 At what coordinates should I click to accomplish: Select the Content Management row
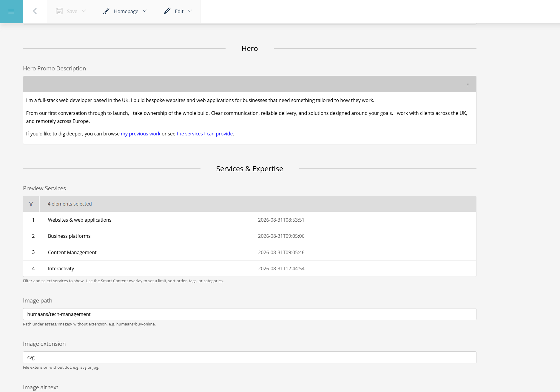[x=250, y=252]
